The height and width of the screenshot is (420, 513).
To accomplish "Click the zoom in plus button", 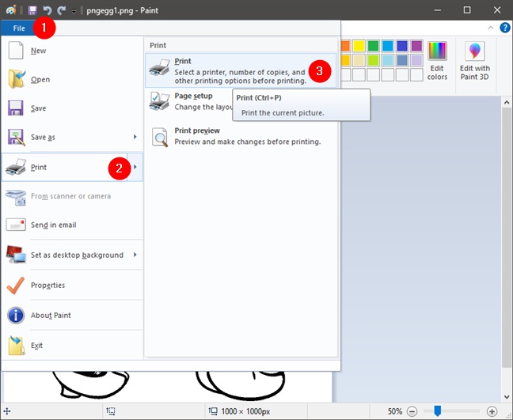I will 492,411.
